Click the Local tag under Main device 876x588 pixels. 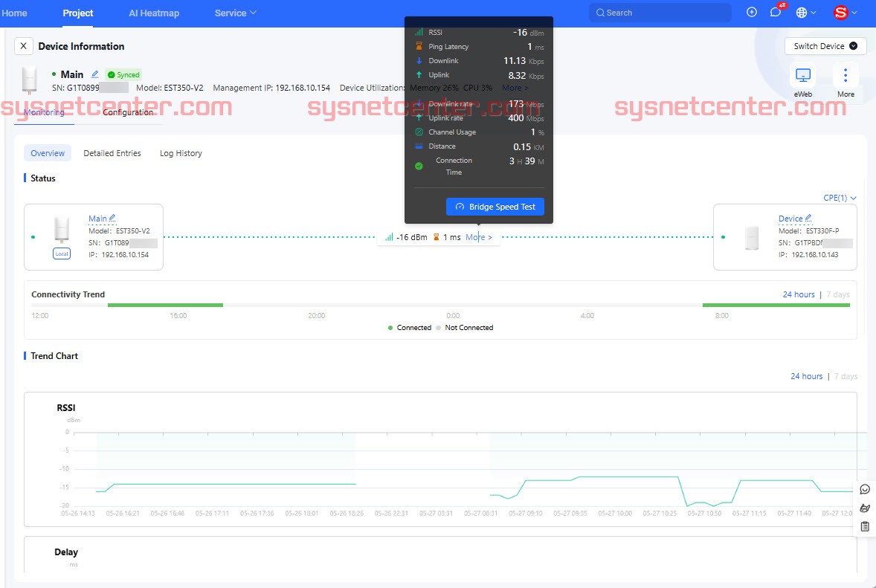pos(62,253)
